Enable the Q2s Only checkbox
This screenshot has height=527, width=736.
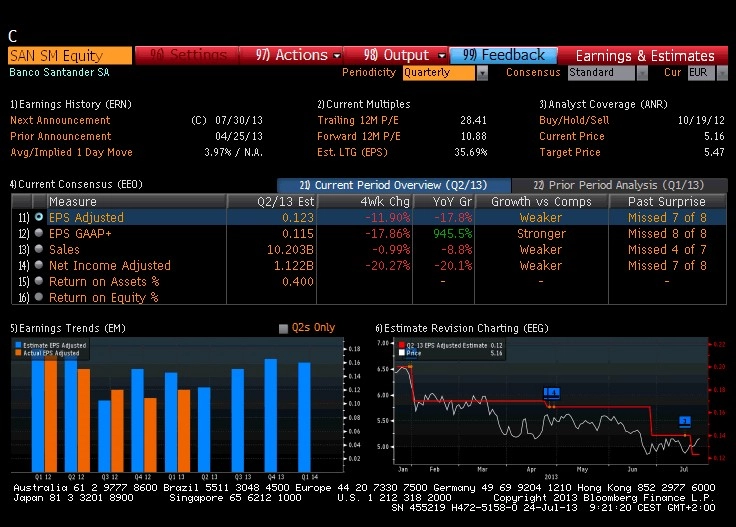(x=283, y=328)
